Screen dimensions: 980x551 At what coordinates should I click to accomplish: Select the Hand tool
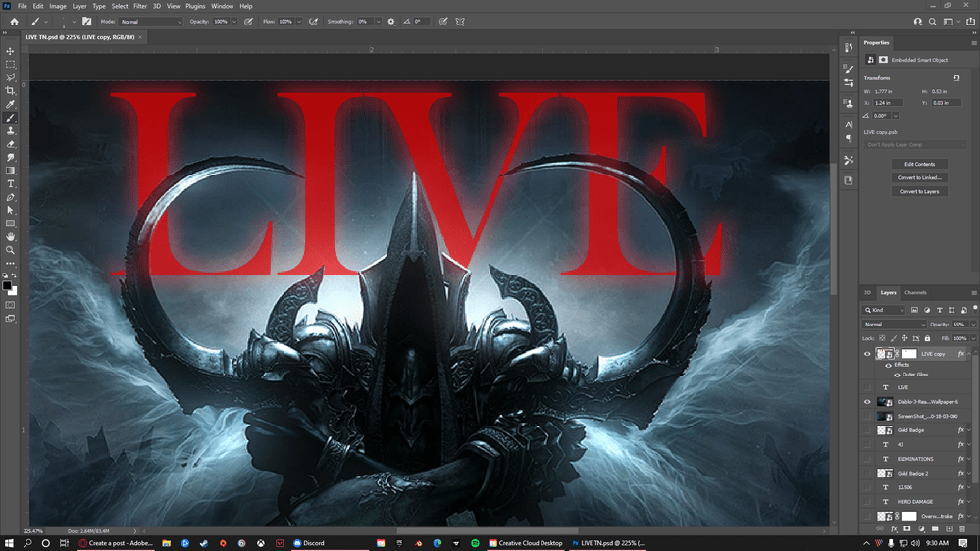[11, 236]
